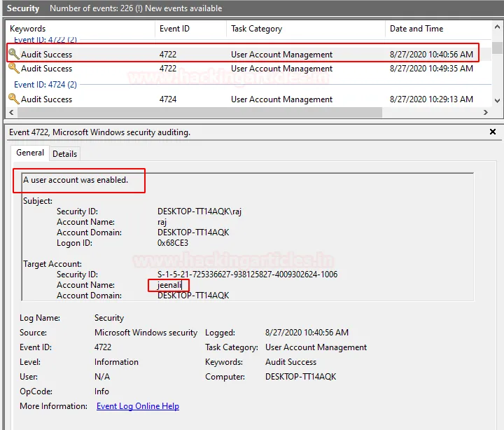Click the key icon of the 4724 event row
Image resolution: width=504 pixels, height=430 pixels.
pyautogui.click(x=13, y=99)
